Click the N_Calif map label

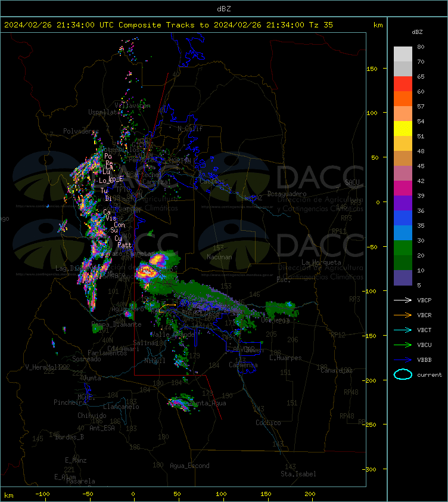tap(190, 129)
